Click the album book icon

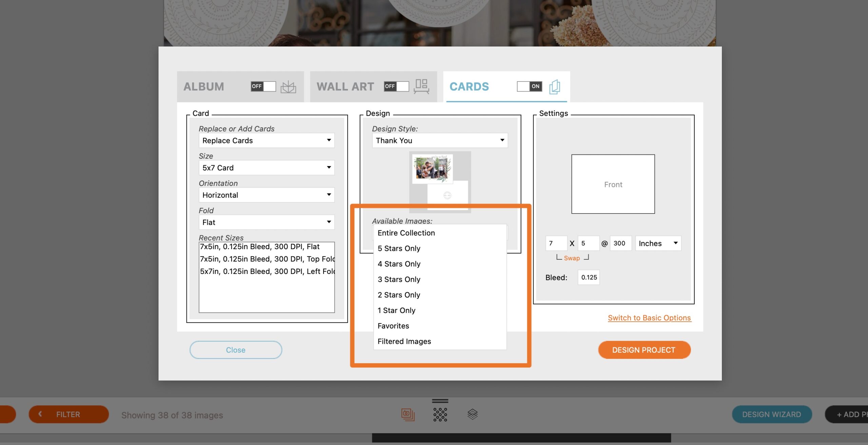288,87
